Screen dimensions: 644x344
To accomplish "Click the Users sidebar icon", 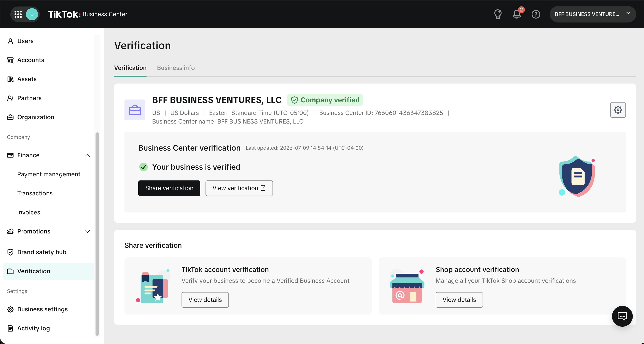I will (x=10, y=41).
